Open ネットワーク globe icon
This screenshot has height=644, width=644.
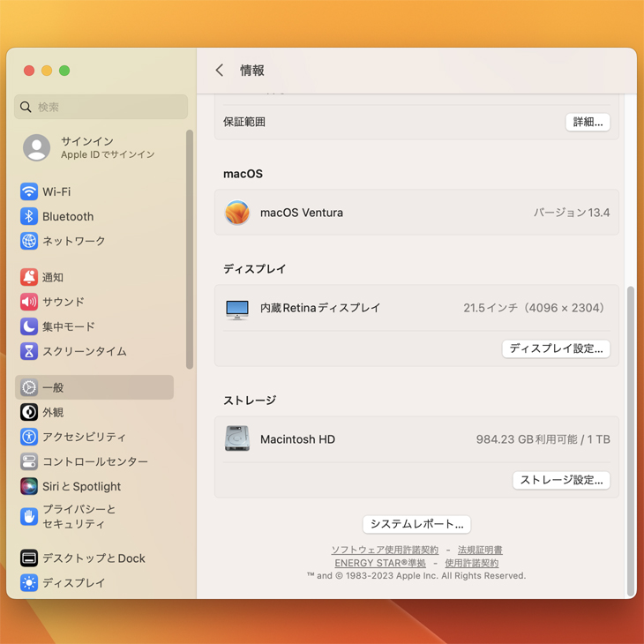[x=29, y=241]
